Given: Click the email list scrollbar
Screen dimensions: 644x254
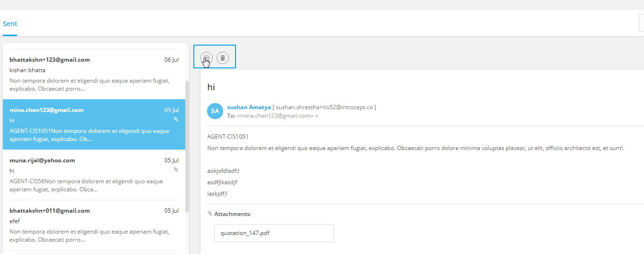Looking at the screenshot, I should [187, 146].
